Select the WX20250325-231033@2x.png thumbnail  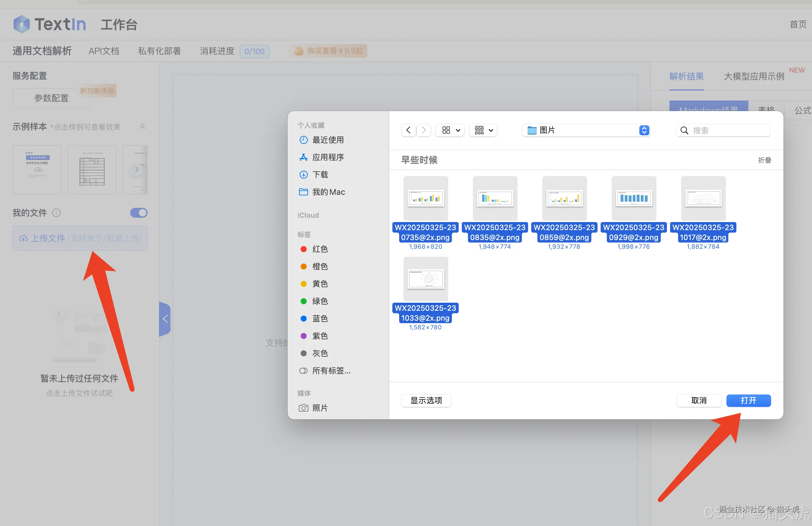(x=425, y=279)
